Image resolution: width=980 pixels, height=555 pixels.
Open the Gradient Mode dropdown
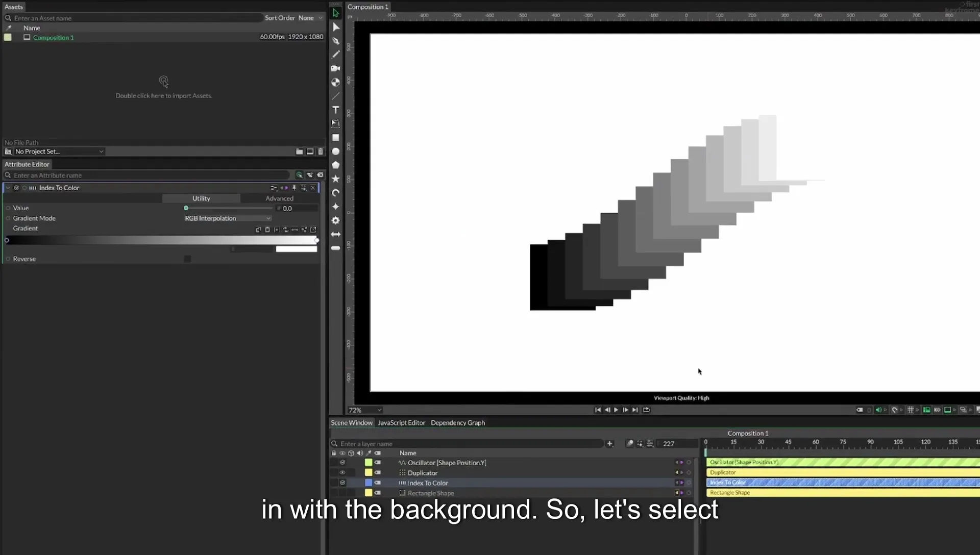tap(228, 218)
